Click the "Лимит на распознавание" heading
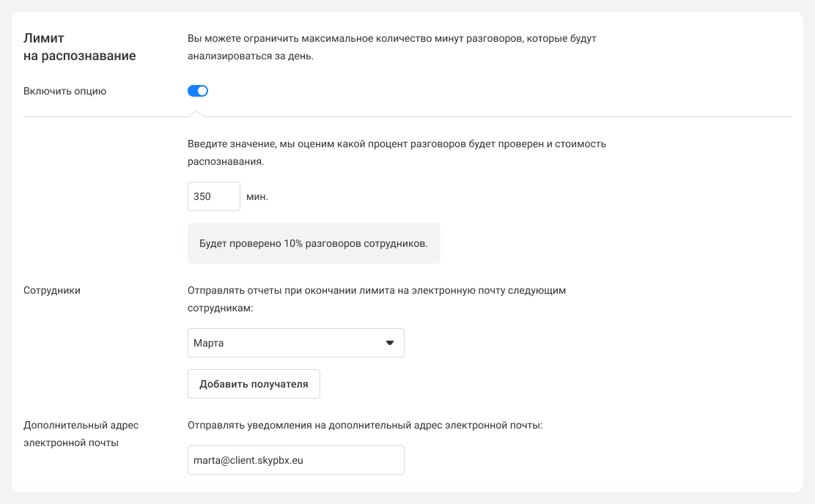 pos(80,47)
